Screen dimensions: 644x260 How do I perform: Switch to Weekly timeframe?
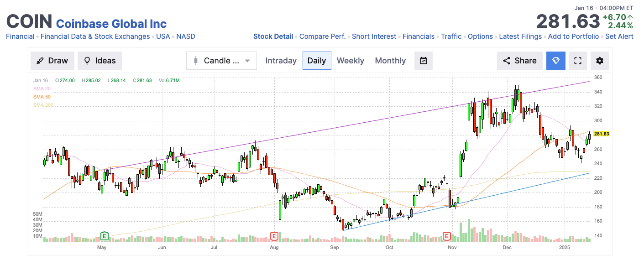[x=351, y=61]
